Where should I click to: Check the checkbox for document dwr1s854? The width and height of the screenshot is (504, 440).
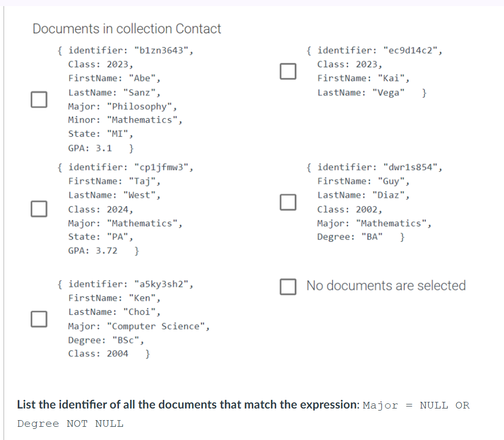(x=288, y=202)
